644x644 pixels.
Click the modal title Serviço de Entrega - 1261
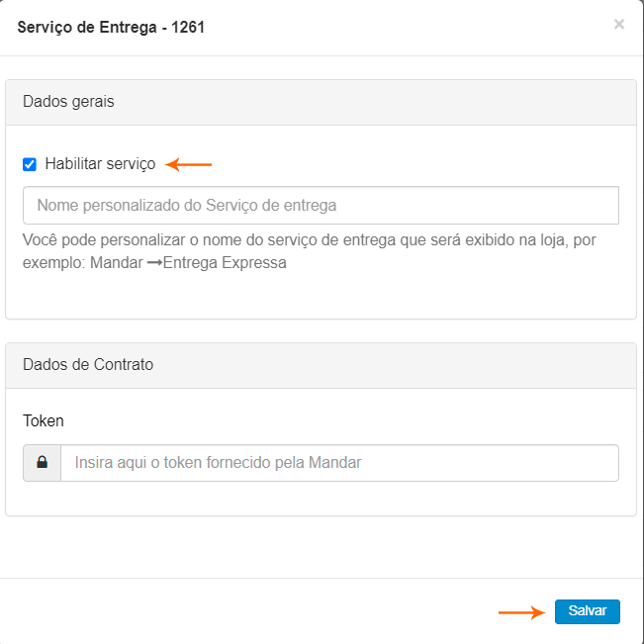click(x=112, y=27)
